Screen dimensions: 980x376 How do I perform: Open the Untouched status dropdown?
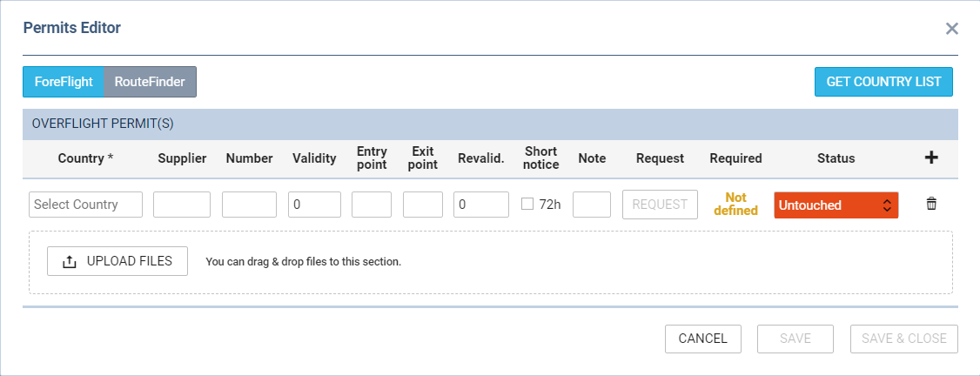[x=836, y=205]
